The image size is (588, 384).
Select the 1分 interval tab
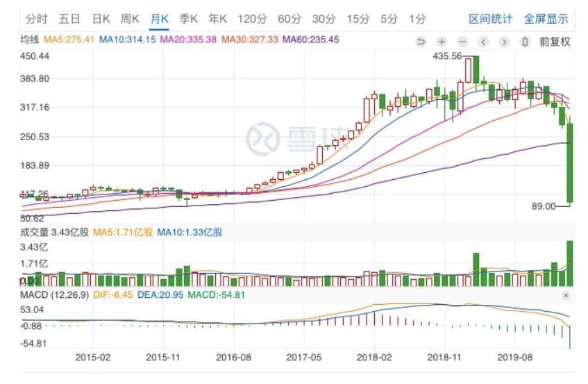pos(417,19)
